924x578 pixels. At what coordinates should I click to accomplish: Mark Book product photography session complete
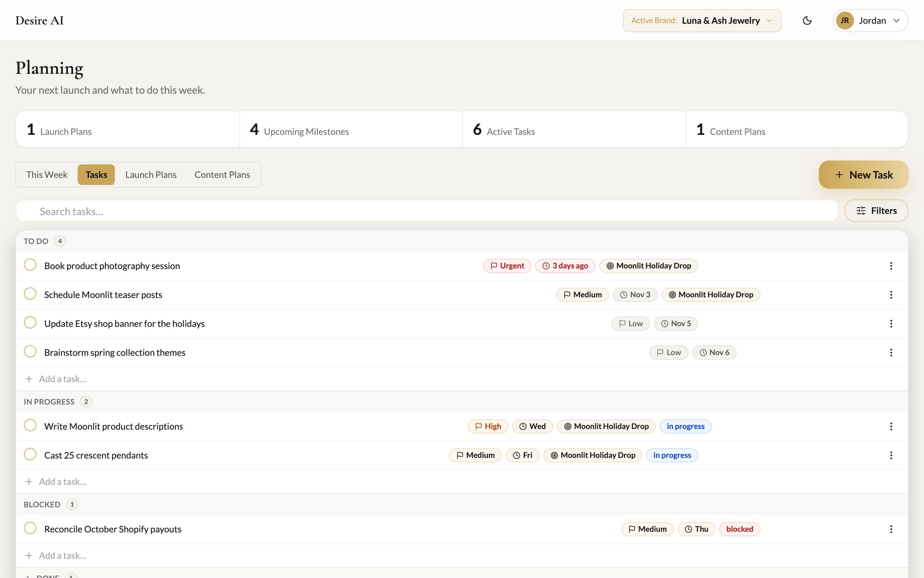point(30,265)
